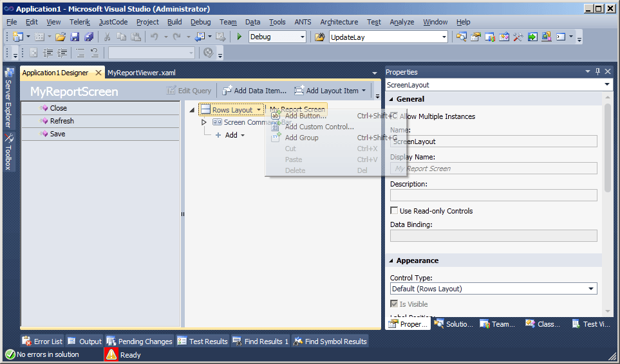Click the Edit Query button
This screenshot has height=364, width=620.
click(189, 91)
